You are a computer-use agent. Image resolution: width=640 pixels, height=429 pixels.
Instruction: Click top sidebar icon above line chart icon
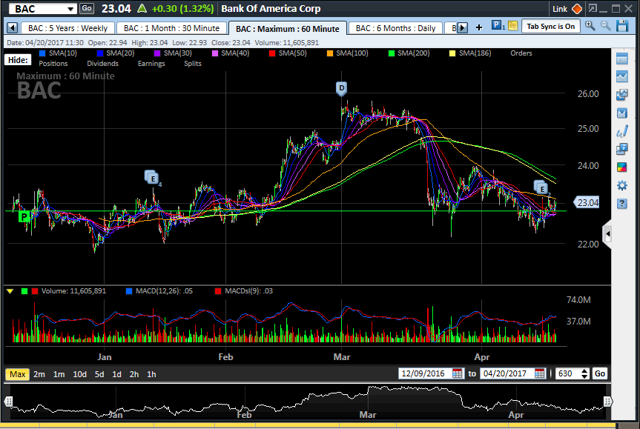click(x=622, y=59)
